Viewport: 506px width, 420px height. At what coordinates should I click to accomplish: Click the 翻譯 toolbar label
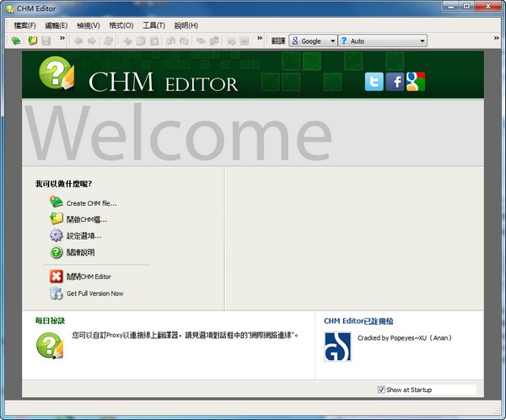(x=278, y=41)
